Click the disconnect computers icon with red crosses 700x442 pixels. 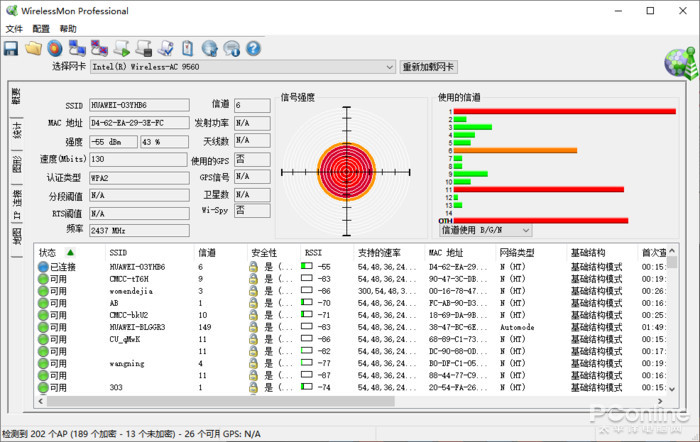[99, 48]
